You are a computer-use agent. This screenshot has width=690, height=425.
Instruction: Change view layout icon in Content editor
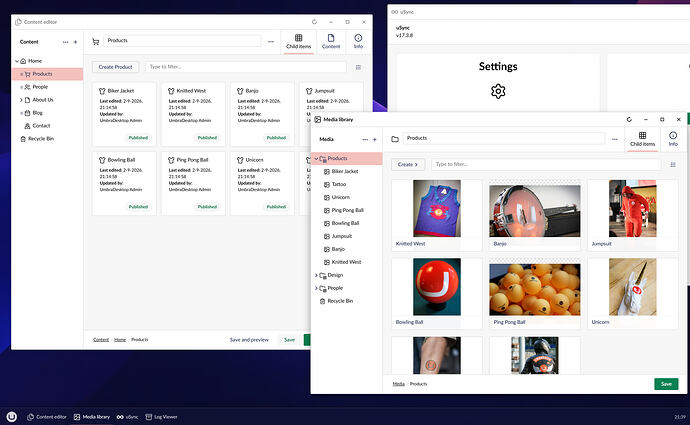[x=358, y=67]
